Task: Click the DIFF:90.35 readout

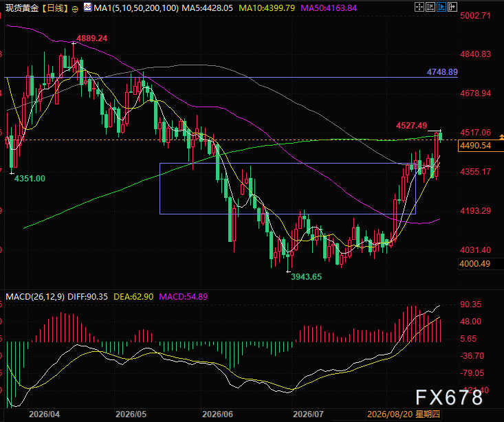Action: [87, 297]
